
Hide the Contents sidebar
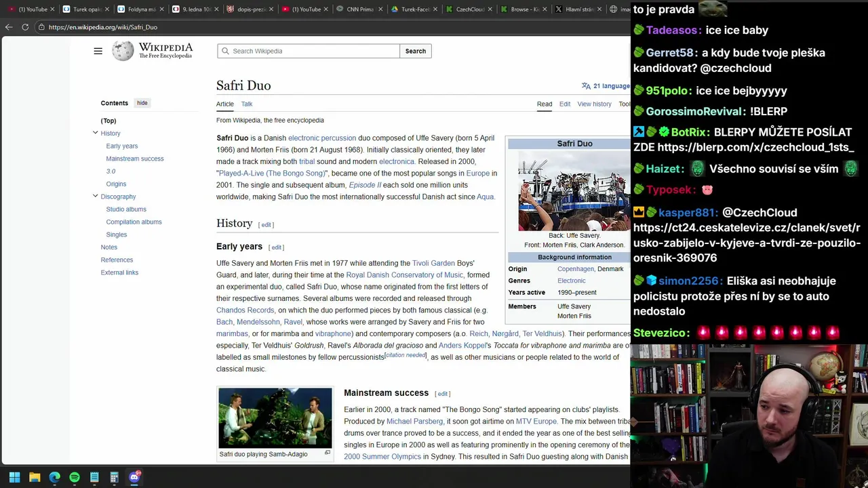(142, 103)
